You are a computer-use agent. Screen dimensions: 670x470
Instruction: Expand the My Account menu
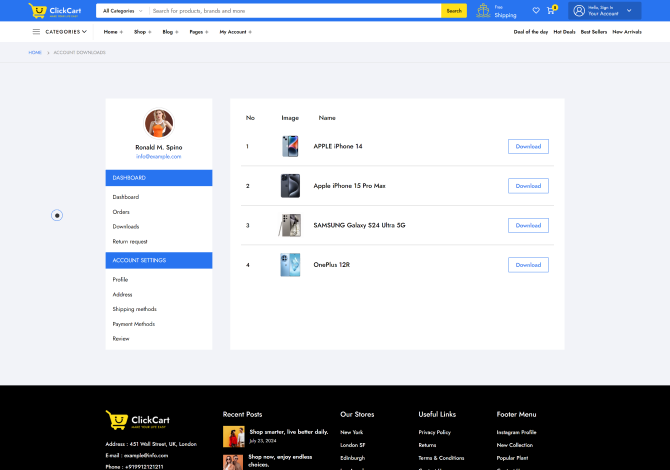coord(235,32)
